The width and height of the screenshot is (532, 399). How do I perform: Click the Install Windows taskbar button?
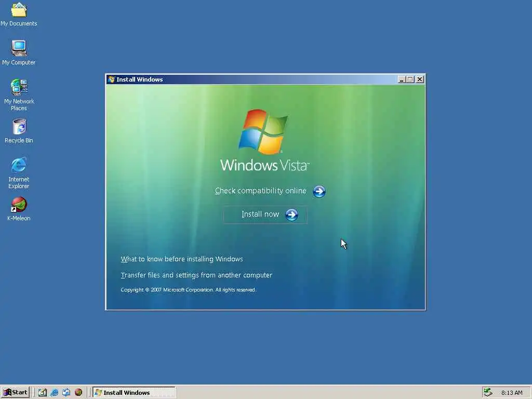134,393
